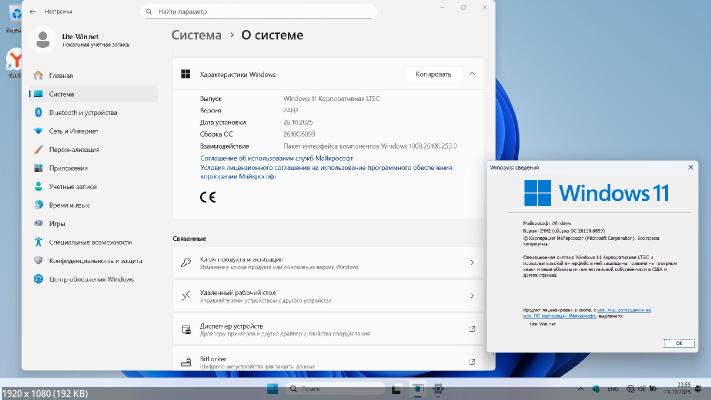Select the Приложения icon in sidebar

click(x=39, y=168)
